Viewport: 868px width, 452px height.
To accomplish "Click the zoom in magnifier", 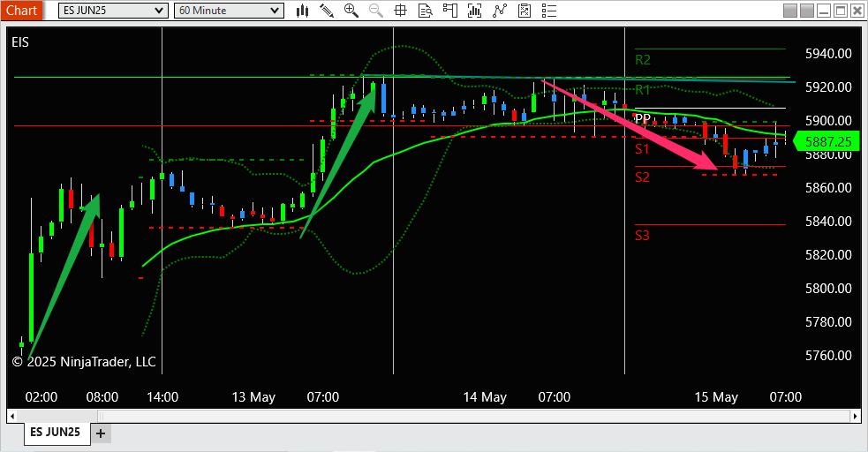I will tap(351, 11).
